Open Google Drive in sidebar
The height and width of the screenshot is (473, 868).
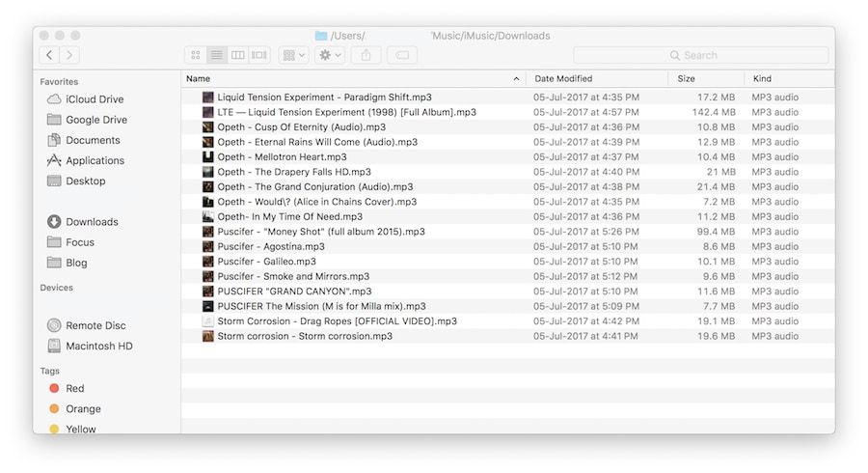click(x=96, y=120)
